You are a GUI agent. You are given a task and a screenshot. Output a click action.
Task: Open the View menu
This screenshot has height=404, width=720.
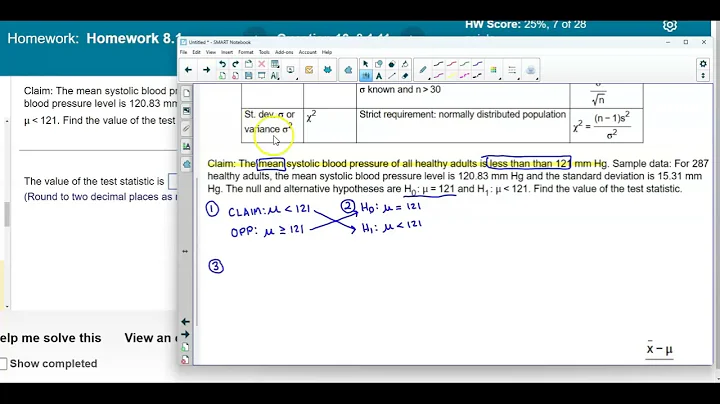(x=211, y=52)
